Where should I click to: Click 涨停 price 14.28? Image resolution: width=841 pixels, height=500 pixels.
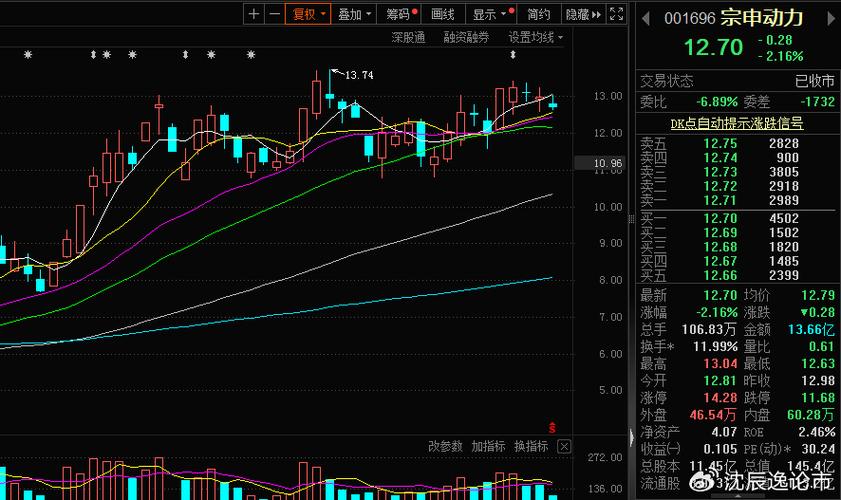coord(720,398)
